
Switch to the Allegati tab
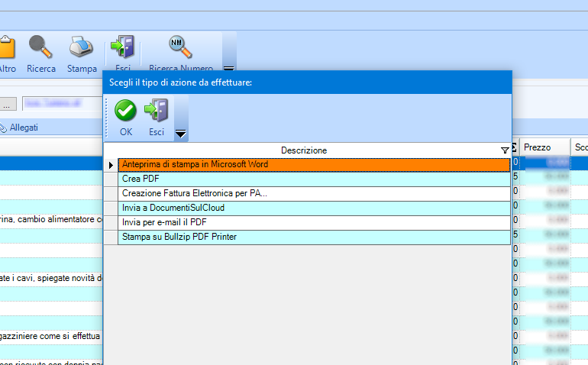point(23,128)
